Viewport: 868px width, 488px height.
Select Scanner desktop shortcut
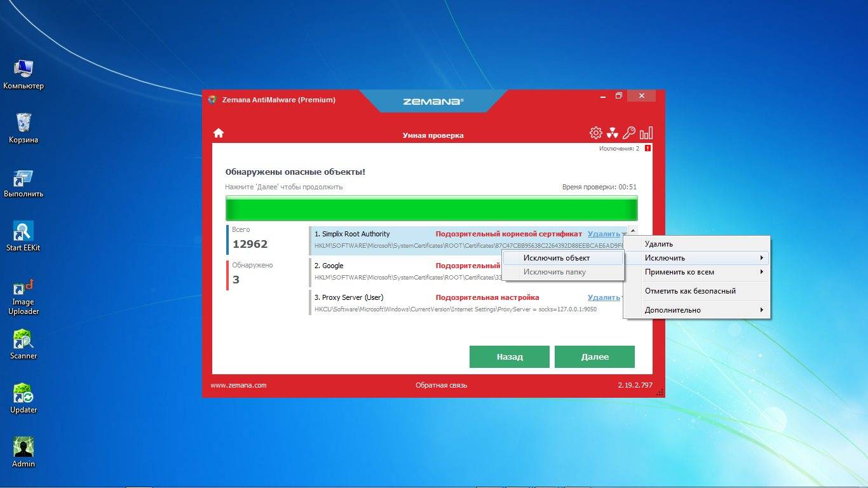24,344
